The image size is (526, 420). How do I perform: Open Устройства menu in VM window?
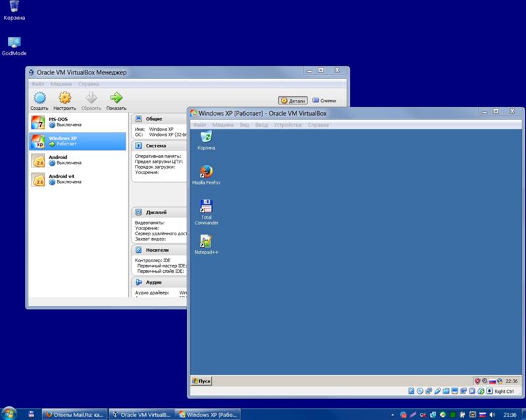click(287, 125)
